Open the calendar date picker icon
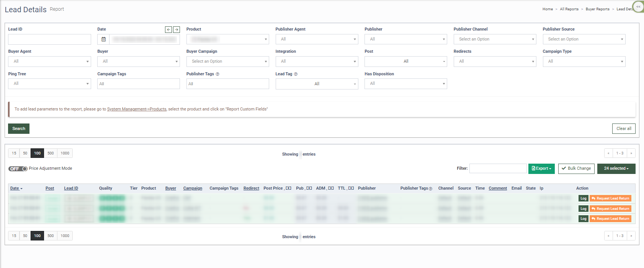This screenshot has height=268, width=644. pyautogui.click(x=103, y=39)
